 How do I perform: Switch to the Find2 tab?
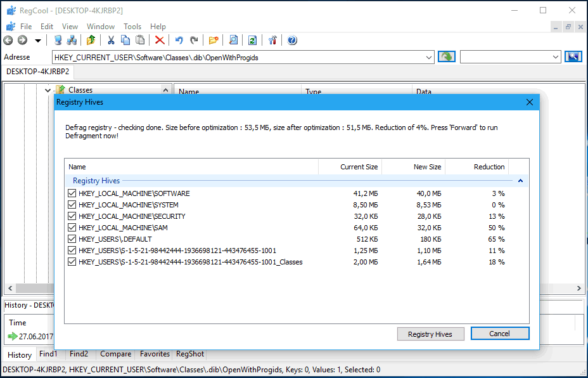pos(79,354)
